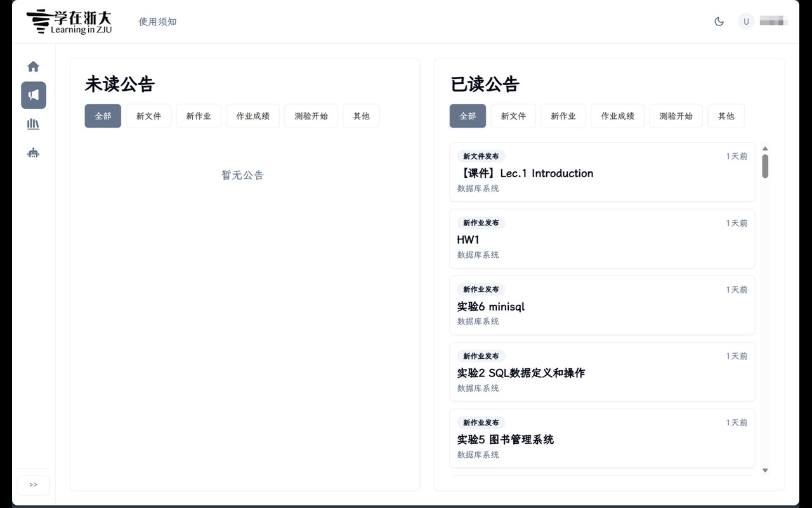The height and width of the screenshot is (508, 812).
Task: Open the courses library sidebar icon
Action: pyautogui.click(x=34, y=124)
